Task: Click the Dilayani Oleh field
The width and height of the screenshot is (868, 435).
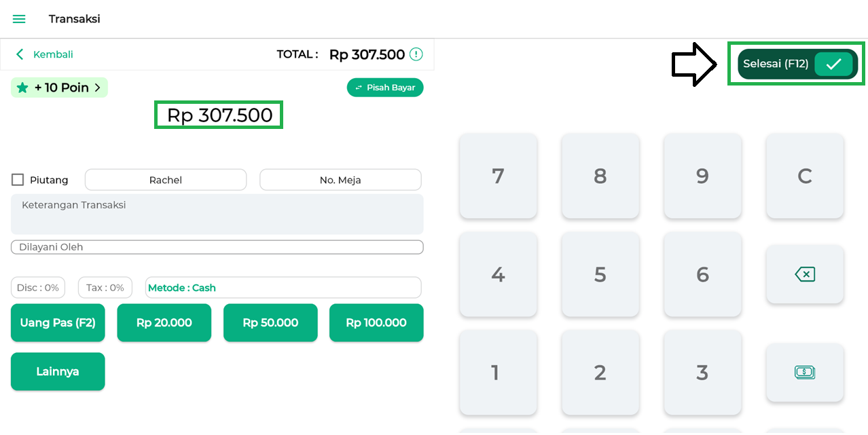Action: pyautogui.click(x=217, y=247)
